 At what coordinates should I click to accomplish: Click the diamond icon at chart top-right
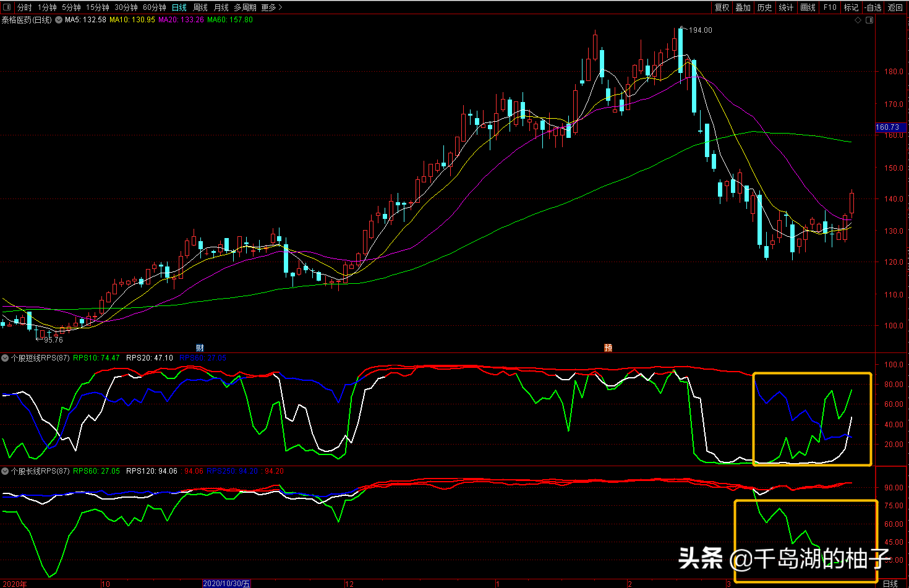[858, 20]
